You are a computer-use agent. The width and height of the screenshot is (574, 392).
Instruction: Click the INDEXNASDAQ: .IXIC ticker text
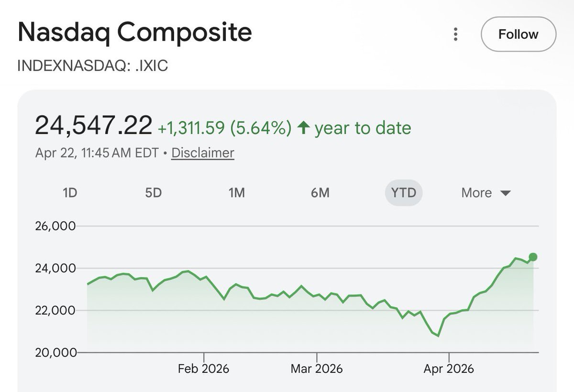[x=92, y=65]
